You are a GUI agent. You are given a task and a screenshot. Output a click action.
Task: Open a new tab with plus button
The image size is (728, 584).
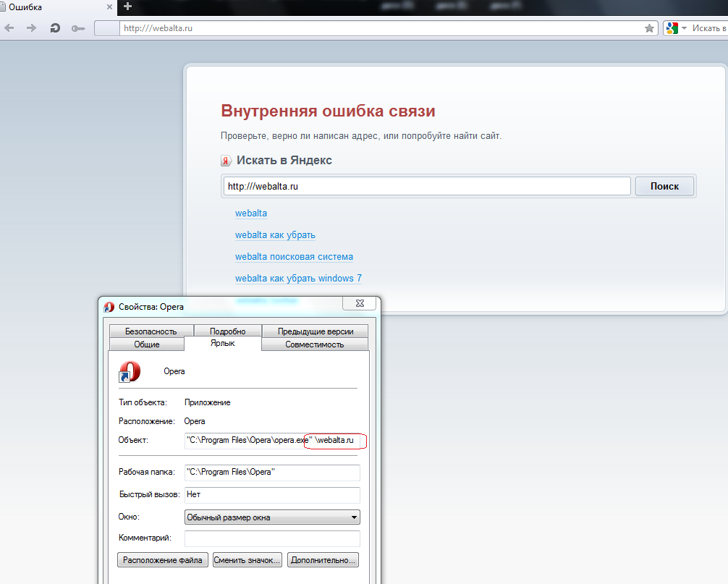pos(127,7)
